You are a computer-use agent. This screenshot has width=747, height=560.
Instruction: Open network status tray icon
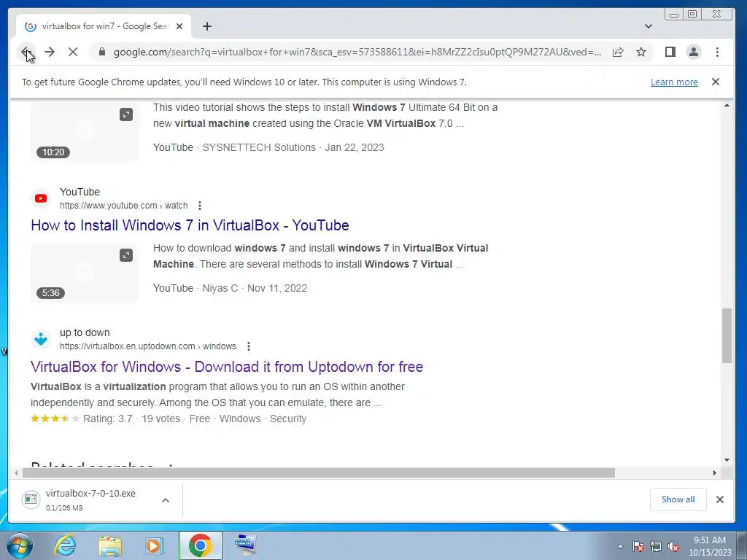(656, 546)
